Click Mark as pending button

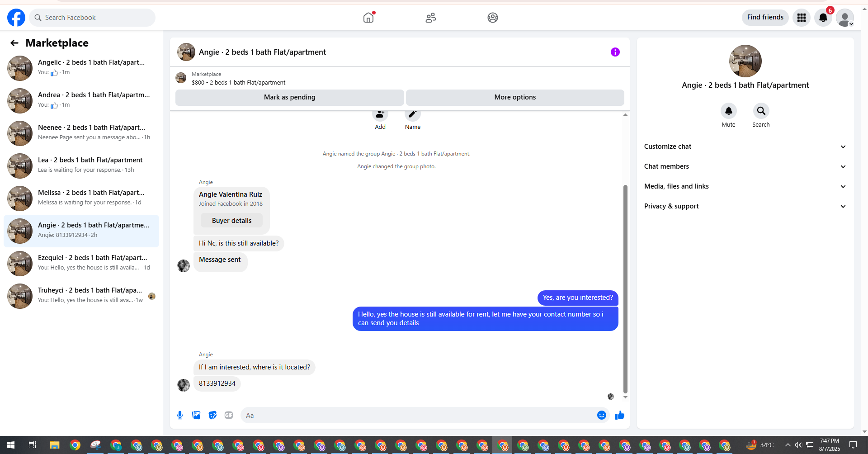pos(290,97)
